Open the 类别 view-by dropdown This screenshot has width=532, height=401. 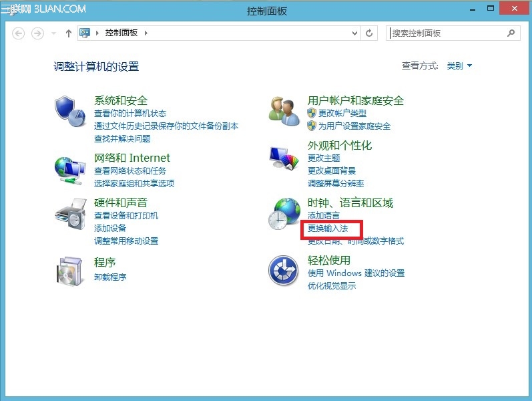tap(459, 66)
